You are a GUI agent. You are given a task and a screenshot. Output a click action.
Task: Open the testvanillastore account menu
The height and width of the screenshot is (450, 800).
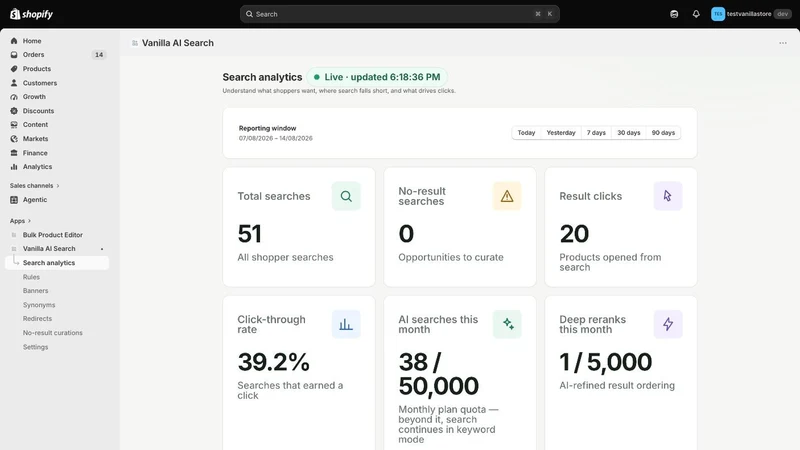tap(751, 14)
